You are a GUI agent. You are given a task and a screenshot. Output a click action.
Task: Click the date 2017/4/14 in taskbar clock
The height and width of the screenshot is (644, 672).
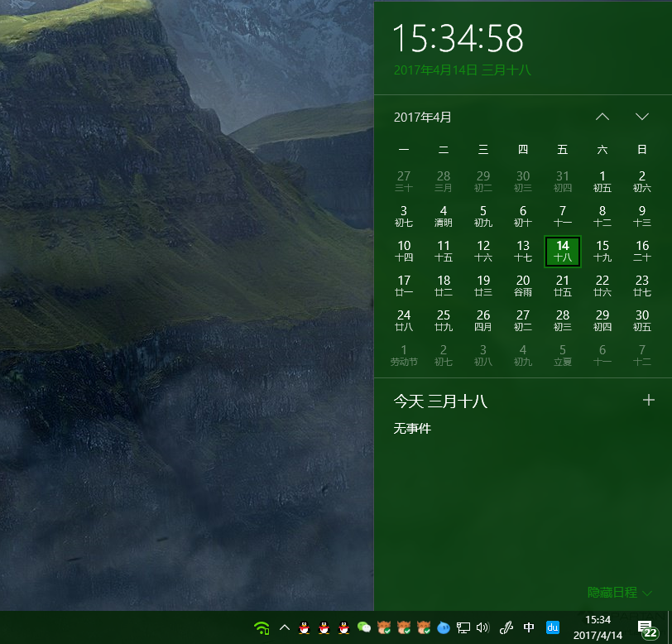pyautogui.click(x=599, y=634)
